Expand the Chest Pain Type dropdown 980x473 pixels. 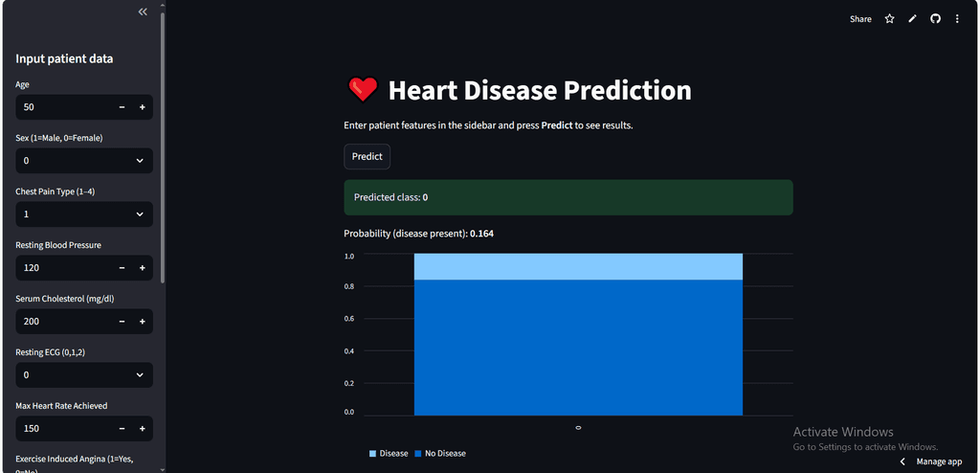[x=84, y=214]
